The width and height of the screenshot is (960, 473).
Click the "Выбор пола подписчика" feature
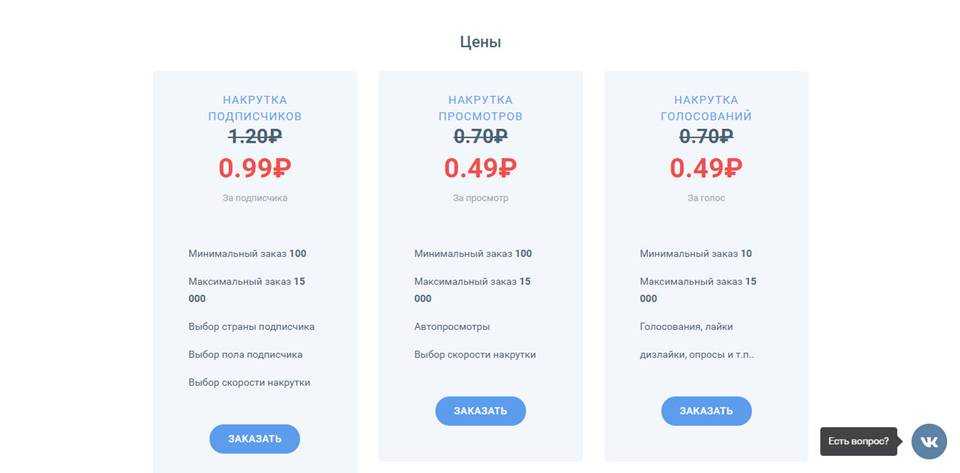tap(245, 355)
